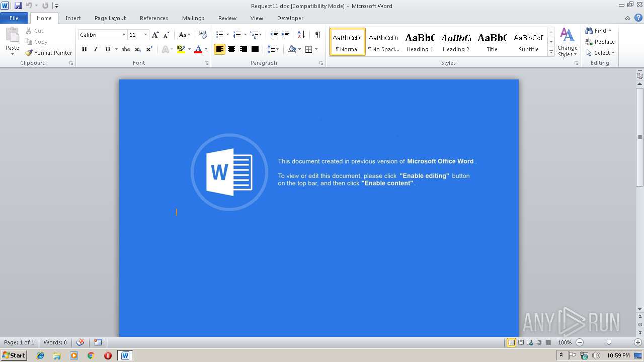Open Internet Explorer from the taskbar

(40, 355)
